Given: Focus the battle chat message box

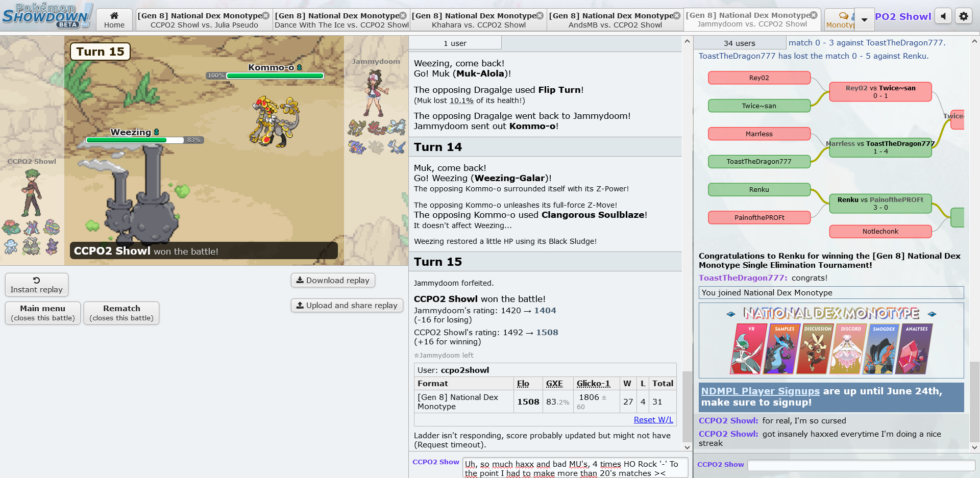Looking at the screenshot, I should click(x=575, y=468).
